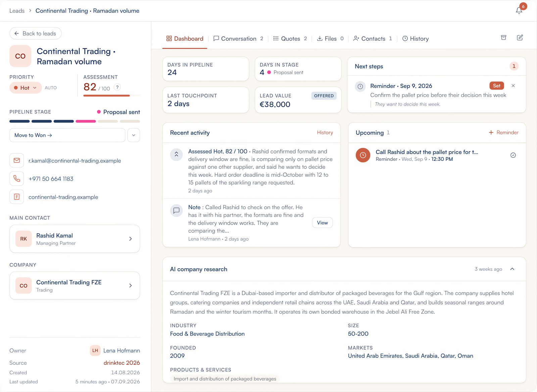Click the Food & Beverage Distribution value

tap(207, 334)
